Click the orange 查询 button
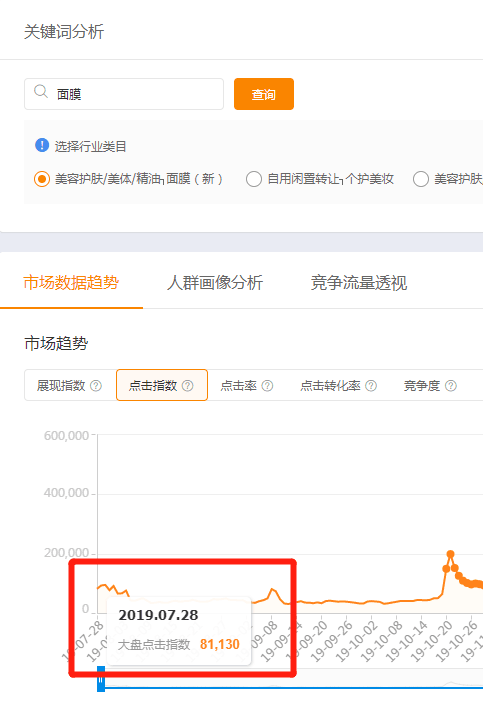Screen dimensions: 483x719 264,94
